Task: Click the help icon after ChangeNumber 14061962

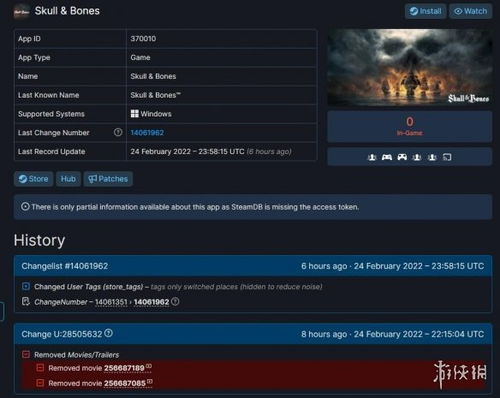Action: tap(175, 302)
